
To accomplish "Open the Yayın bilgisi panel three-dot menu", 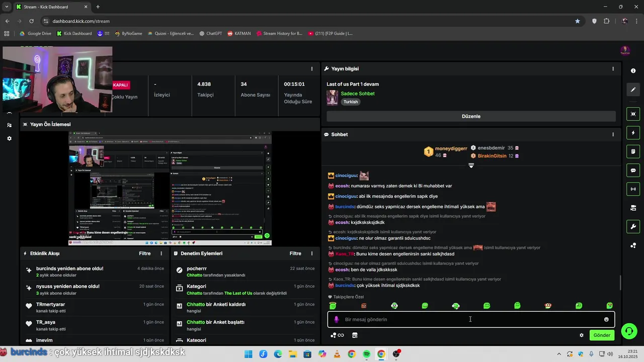I will (x=613, y=69).
